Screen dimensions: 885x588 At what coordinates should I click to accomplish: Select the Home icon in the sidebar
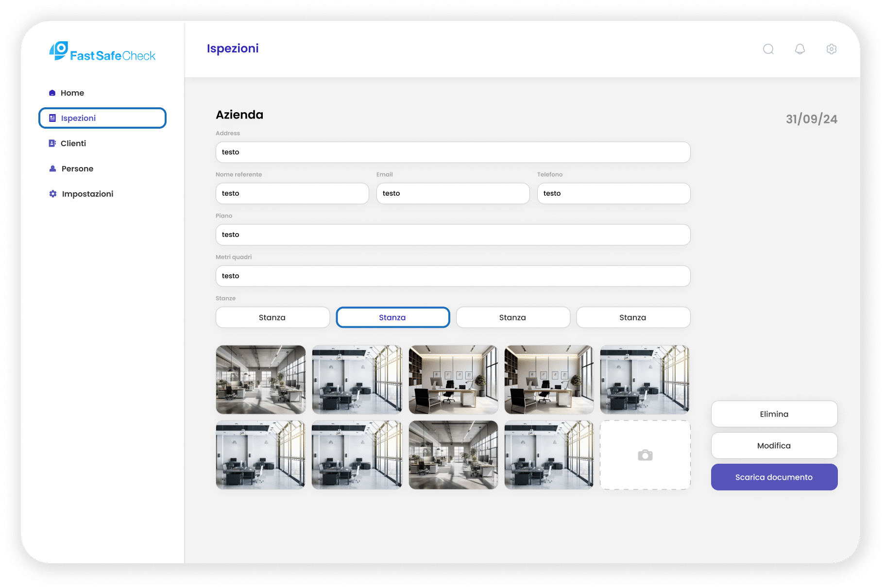pos(52,93)
